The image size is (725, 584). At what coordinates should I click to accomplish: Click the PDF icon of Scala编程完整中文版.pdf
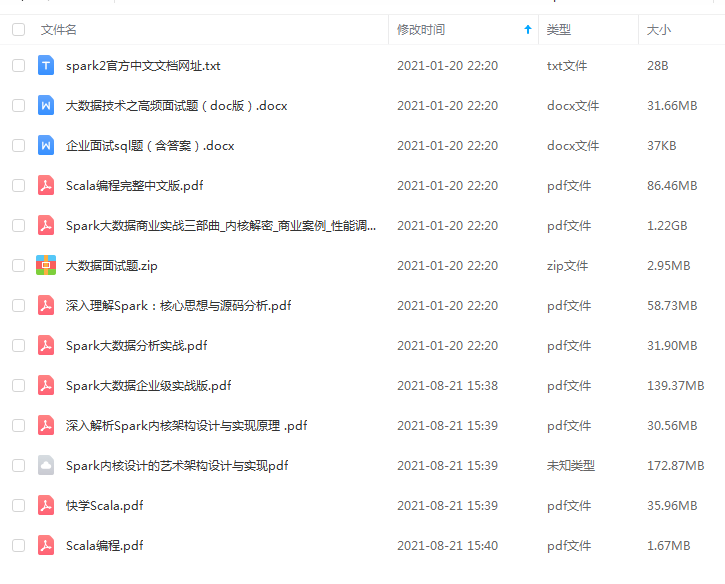(46, 185)
